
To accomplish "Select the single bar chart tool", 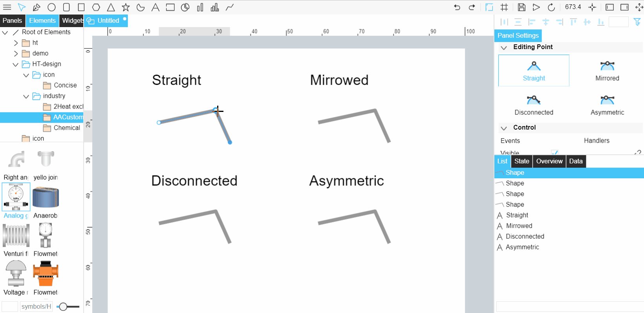I will 200,7.
